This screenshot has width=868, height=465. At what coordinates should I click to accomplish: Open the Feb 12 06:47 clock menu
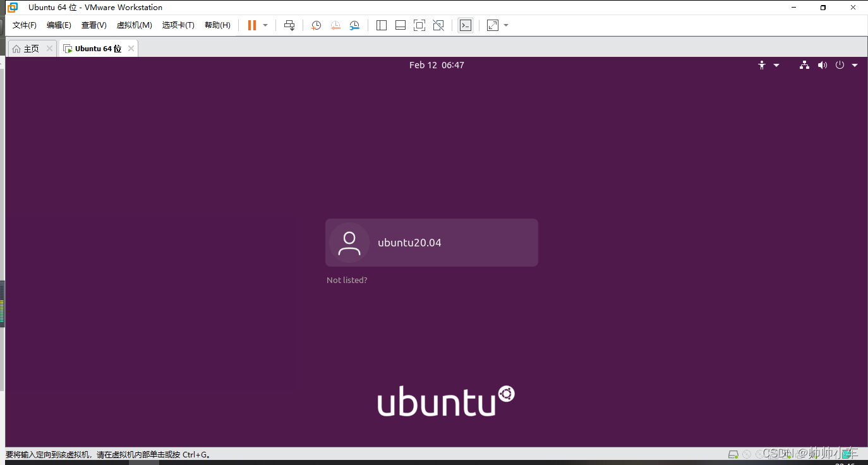[437, 65]
